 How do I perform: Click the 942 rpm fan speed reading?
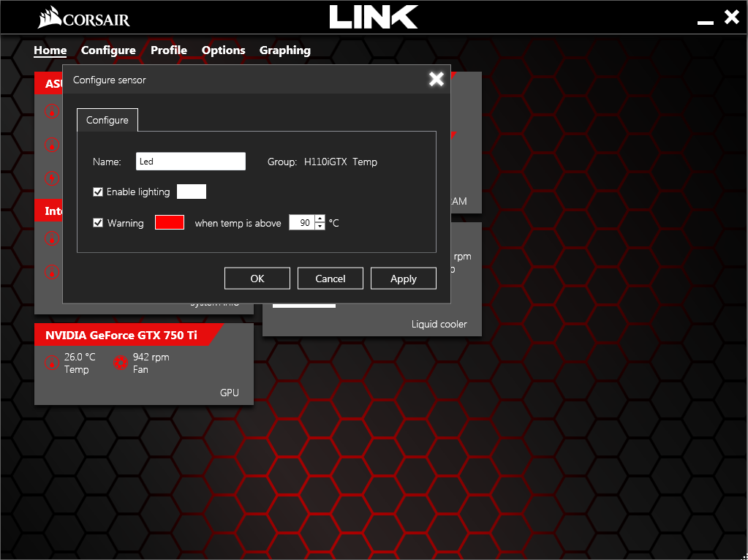[151, 357]
